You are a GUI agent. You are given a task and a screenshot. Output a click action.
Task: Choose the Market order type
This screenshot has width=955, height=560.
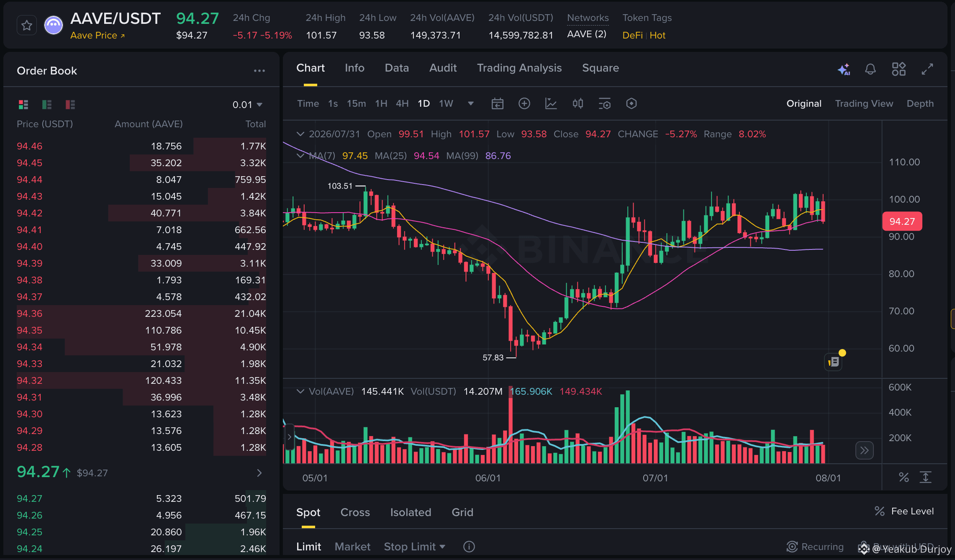pos(352,547)
